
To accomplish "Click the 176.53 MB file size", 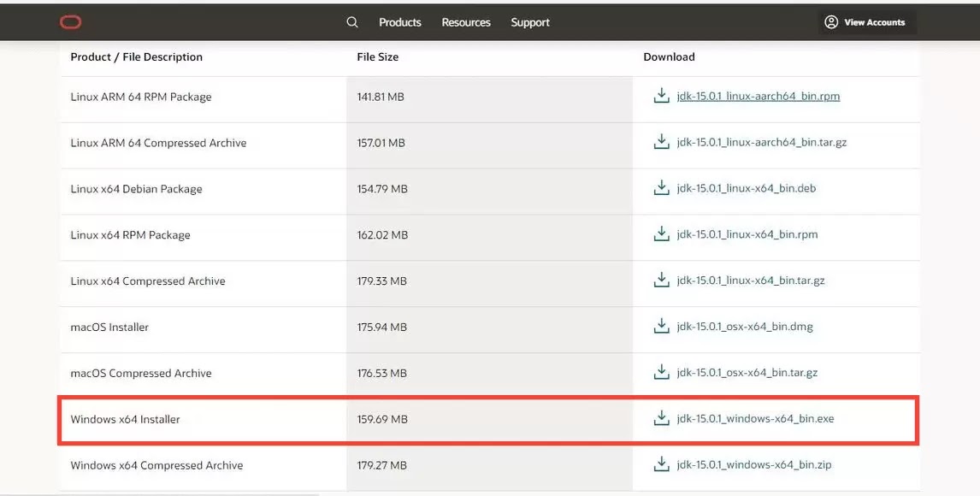I will click(x=382, y=374).
